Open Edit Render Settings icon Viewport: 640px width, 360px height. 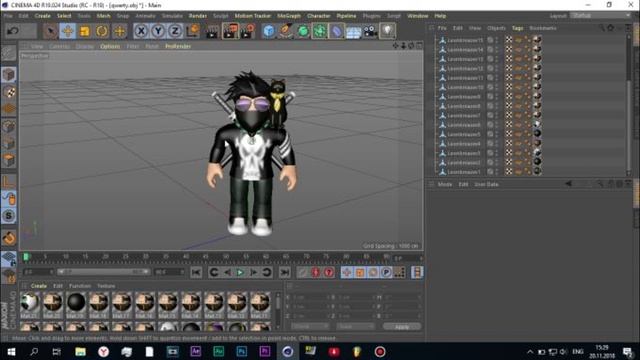248,31
